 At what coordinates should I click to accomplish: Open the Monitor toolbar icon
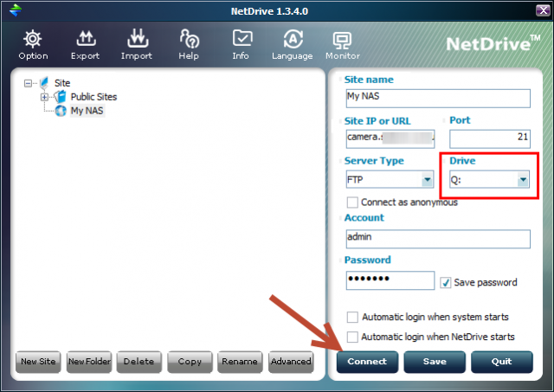click(x=342, y=41)
